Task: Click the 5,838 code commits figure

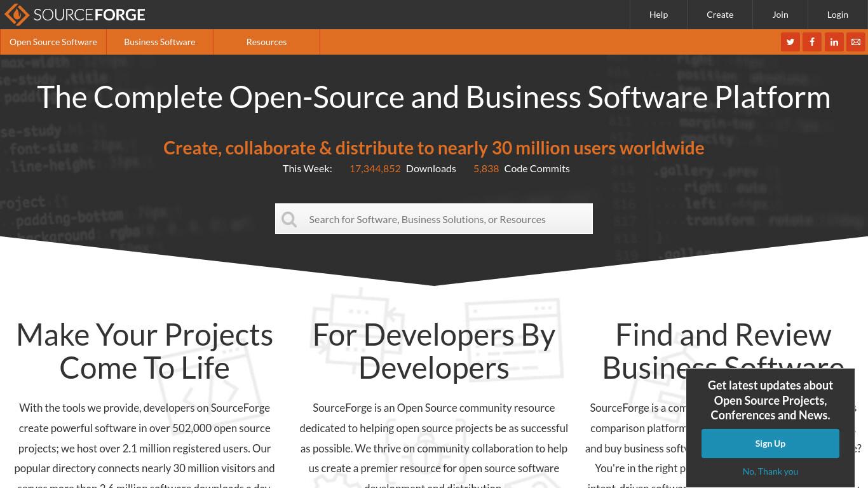Action: (486, 168)
